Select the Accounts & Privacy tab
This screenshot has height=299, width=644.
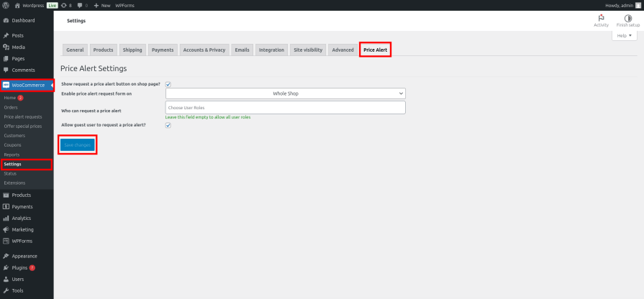pos(204,50)
